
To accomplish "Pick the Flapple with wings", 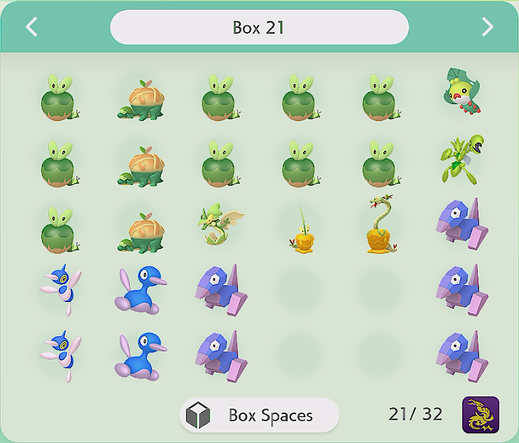I will pos(220,224).
